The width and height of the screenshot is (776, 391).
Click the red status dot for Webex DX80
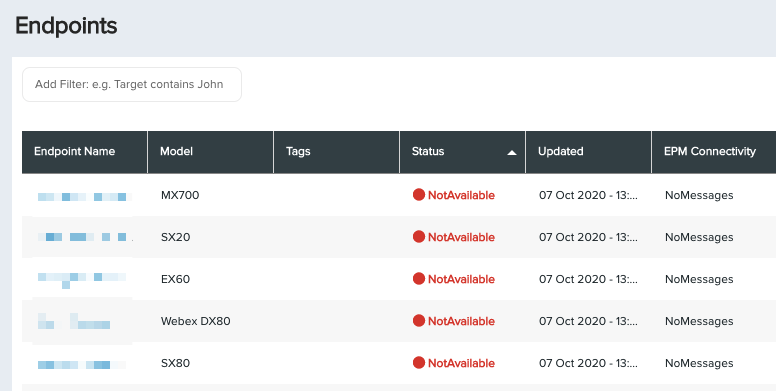[x=419, y=321]
